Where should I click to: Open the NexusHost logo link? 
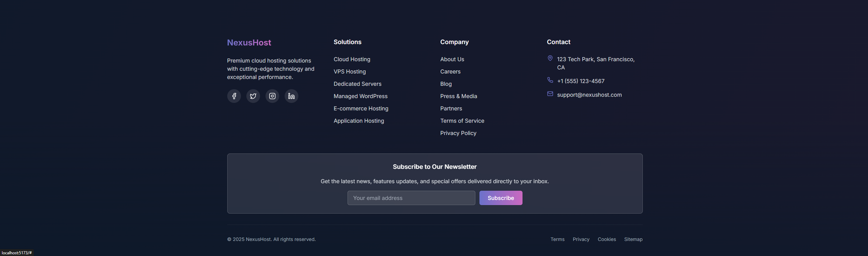pyautogui.click(x=249, y=43)
